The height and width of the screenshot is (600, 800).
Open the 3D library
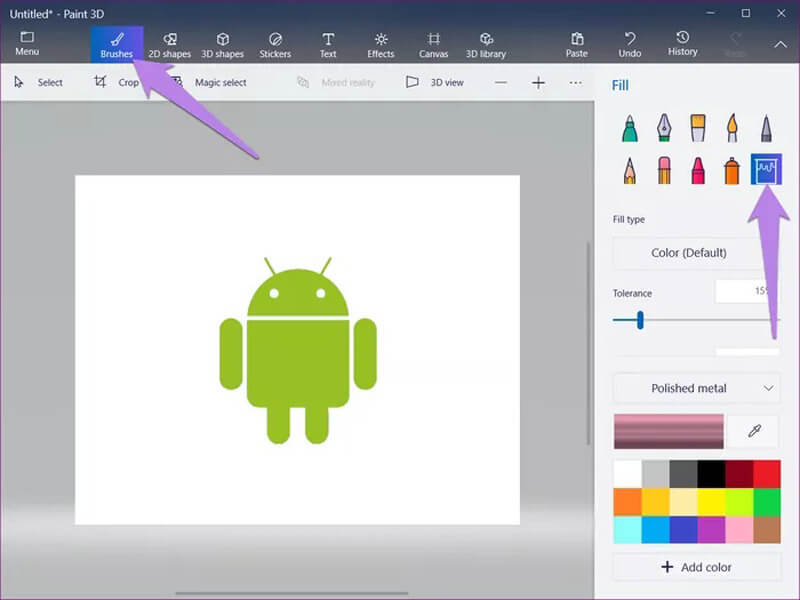(486, 45)
